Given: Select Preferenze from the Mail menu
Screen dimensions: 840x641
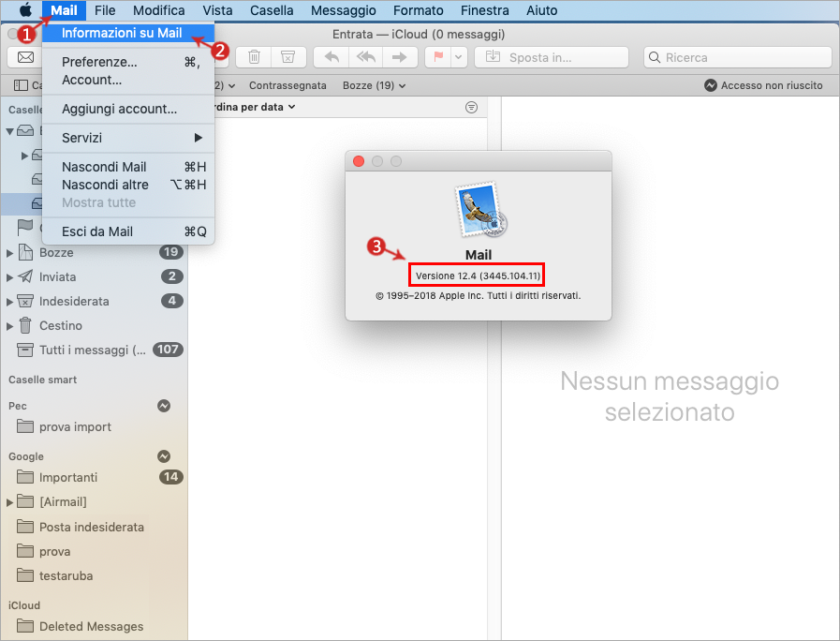Looking at the screenshot, I should tap(99, 62).
